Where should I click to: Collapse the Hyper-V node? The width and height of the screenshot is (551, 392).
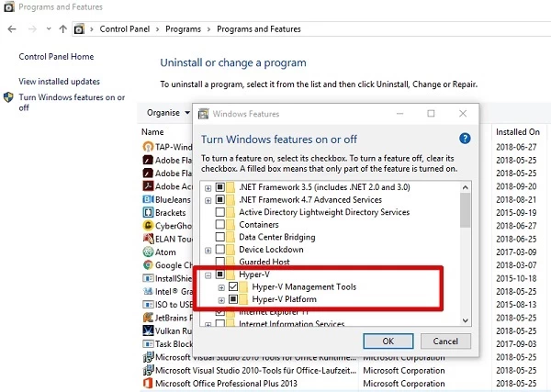click(x=208, y=275)
